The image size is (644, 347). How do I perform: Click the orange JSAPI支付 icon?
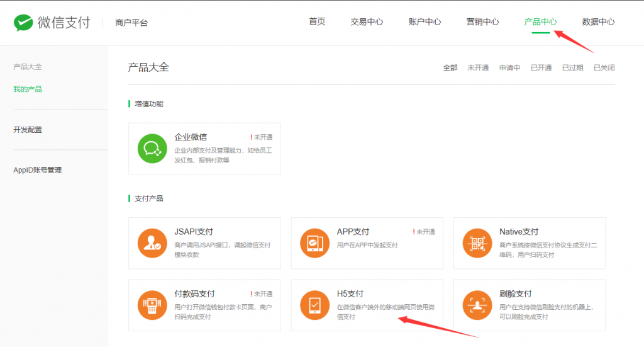point(152,243)
